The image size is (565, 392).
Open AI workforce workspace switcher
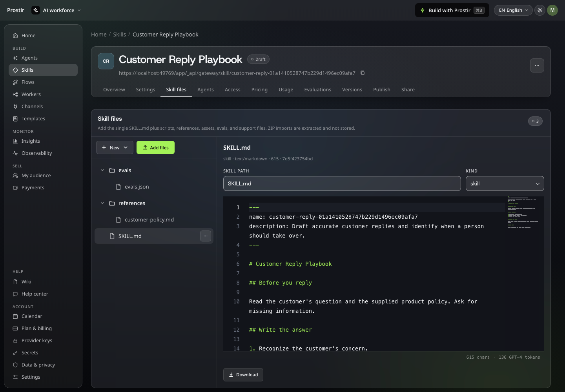click(56, 10)
